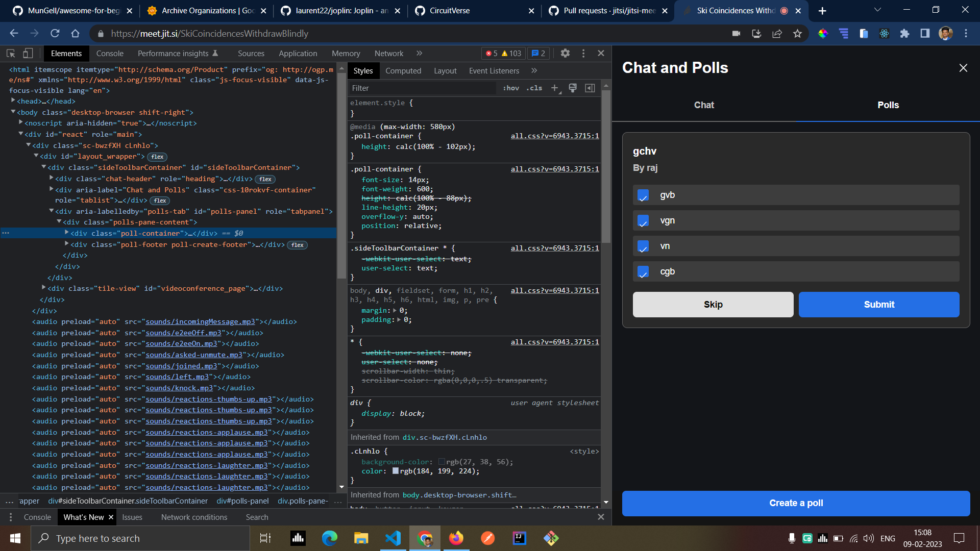Click the new style rule plus icon

pyautogui.click(x=554, y=88)
